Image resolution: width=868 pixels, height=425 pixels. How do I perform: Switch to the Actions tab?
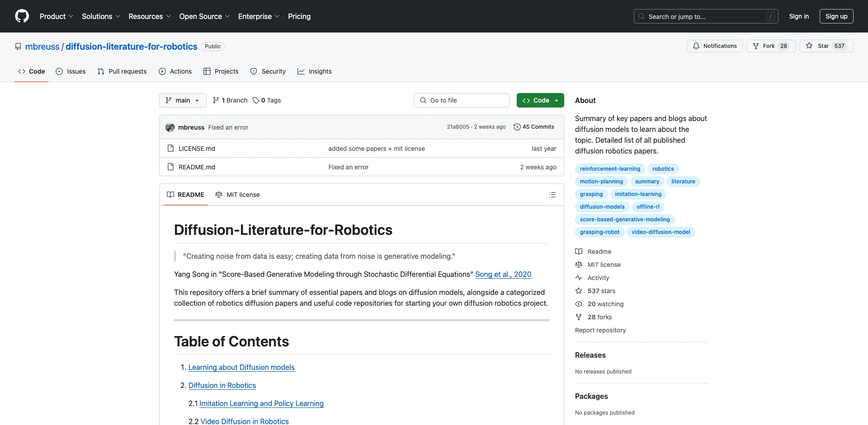coord(175,71)
